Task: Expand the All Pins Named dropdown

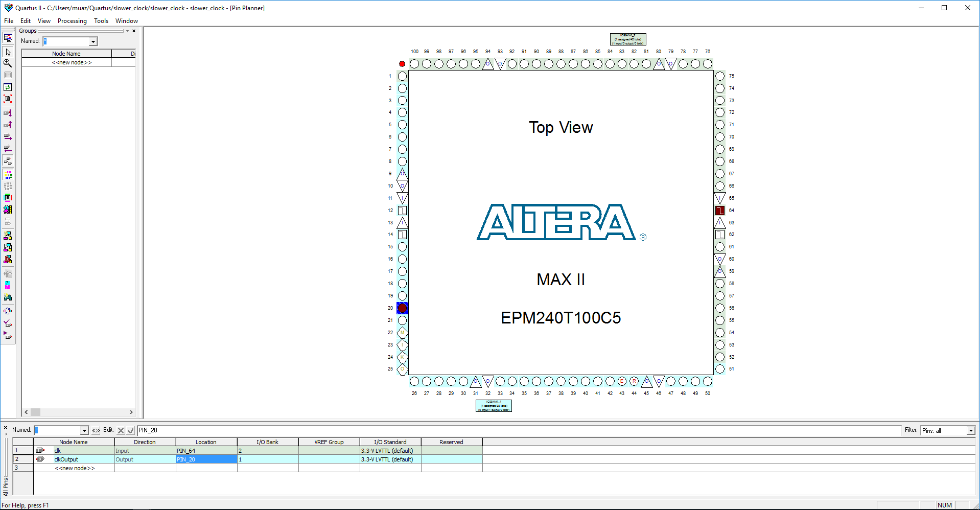Action: click(84, 430)
